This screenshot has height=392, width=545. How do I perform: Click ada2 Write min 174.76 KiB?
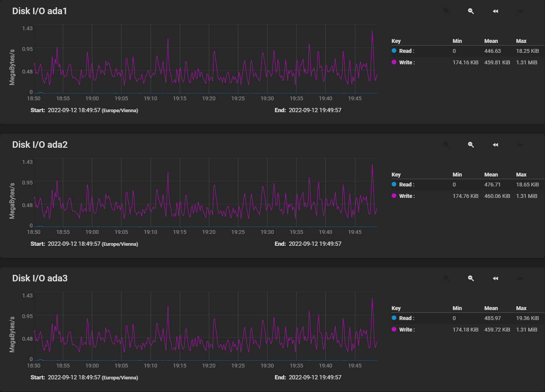(465, 196)
